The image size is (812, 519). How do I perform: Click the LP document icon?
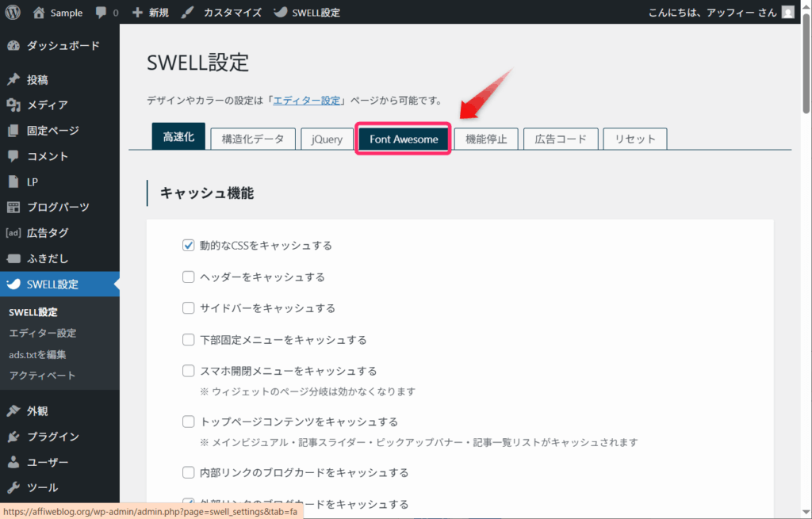click(13, 181)
